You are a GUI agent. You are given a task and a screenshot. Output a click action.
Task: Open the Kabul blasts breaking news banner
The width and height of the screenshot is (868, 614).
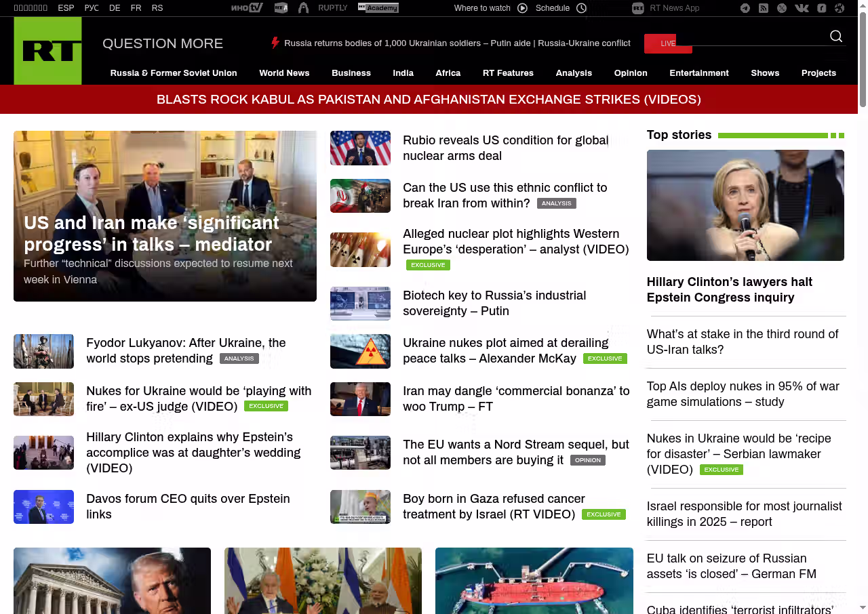429,100
